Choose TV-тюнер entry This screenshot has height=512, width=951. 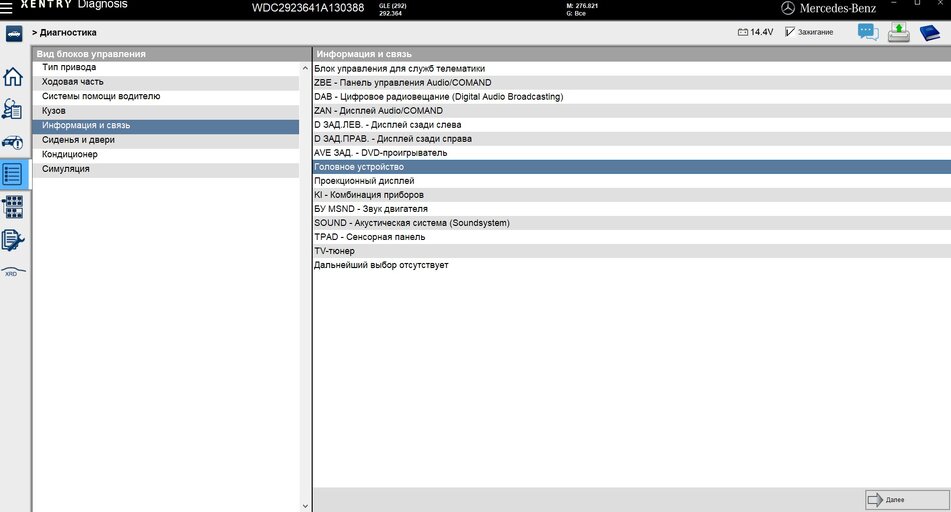[x=632, y=251]
